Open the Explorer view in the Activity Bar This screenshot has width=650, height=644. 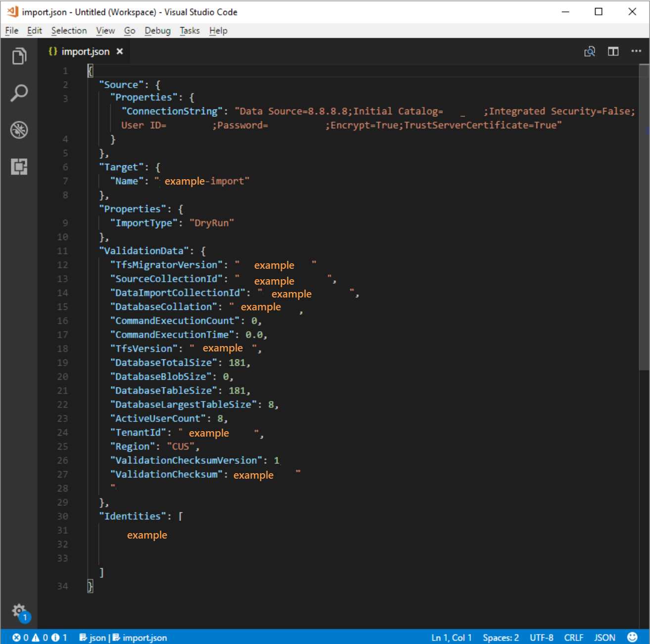click(19, 56)
